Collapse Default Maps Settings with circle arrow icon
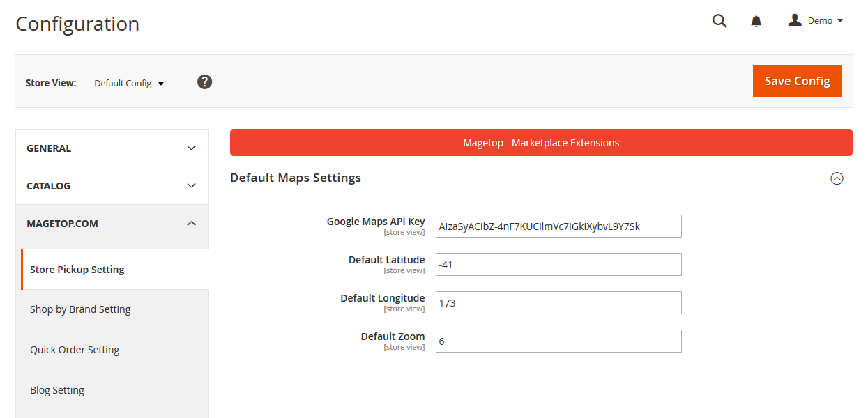The width and height of the screenshot is (868, 418). pyautogui.click(x=837, y=178)
